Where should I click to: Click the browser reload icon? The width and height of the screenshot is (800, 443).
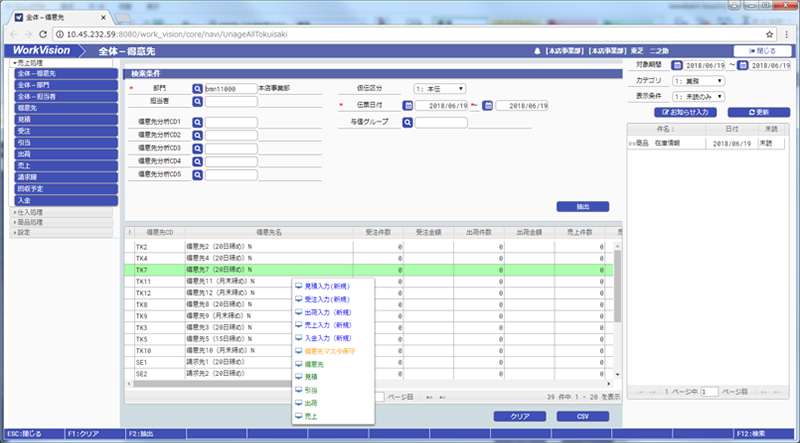pos(43,34)
